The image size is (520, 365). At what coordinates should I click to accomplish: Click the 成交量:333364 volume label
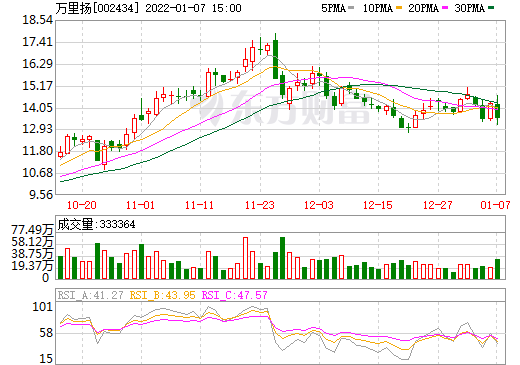click(96, 224)
